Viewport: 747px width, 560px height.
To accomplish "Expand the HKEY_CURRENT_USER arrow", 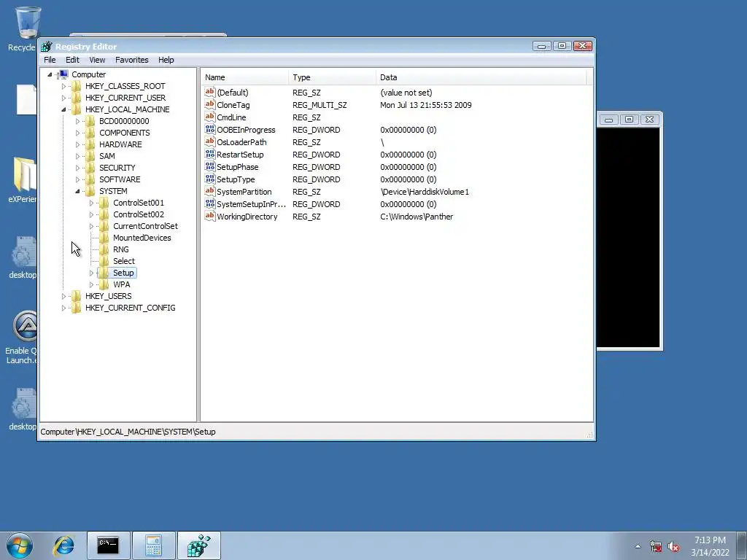I will click(x=64, y=98).
